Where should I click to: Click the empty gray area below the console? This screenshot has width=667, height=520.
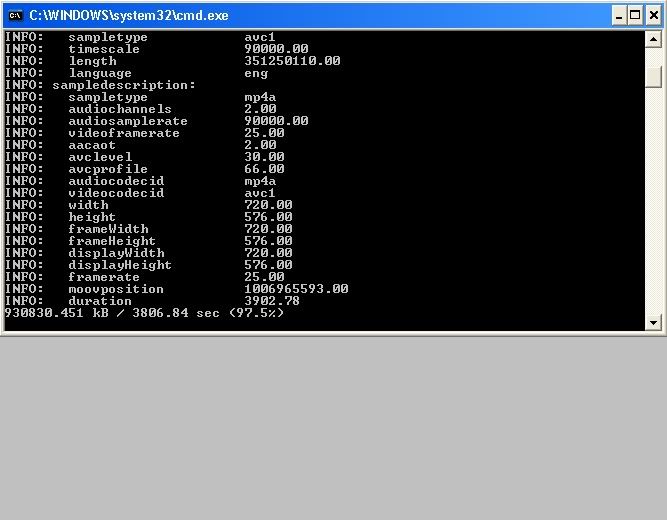click(333, 430)
